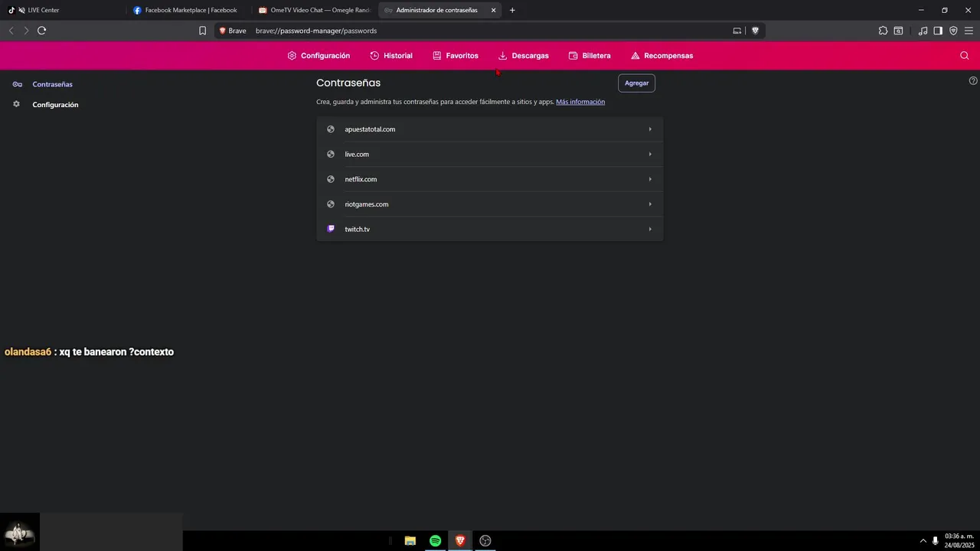Switch to the LIVE Center tab
Viewport: 980px width, 551px height.
click(x=61, y=10)
